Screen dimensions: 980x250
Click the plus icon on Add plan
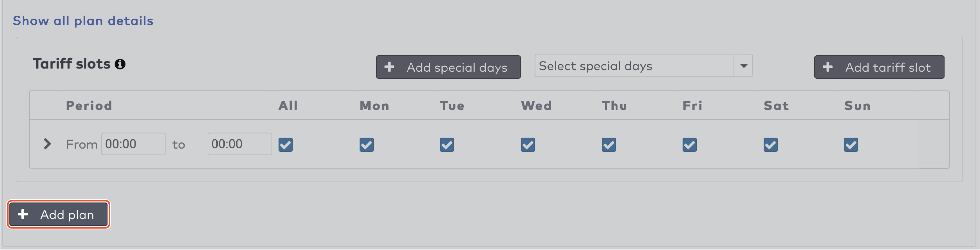coord(23,214)
